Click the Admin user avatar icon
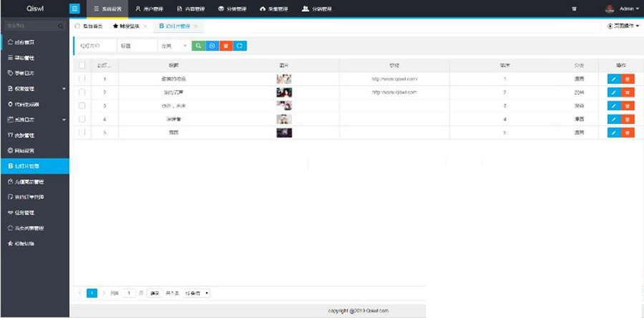Image resolution: width=644 pixels, height=318 pixels. click(x=610, y=9)
